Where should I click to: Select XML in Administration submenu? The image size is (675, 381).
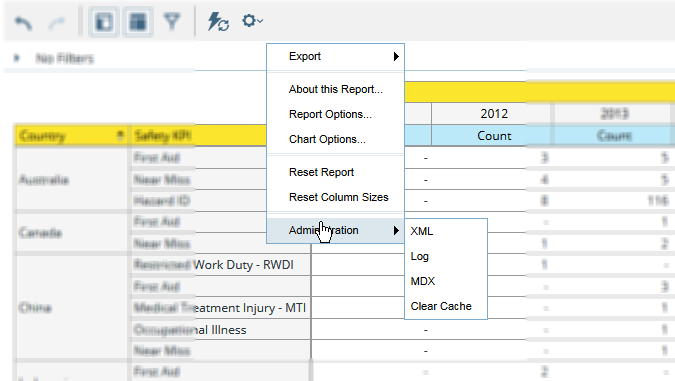[446, 231]
